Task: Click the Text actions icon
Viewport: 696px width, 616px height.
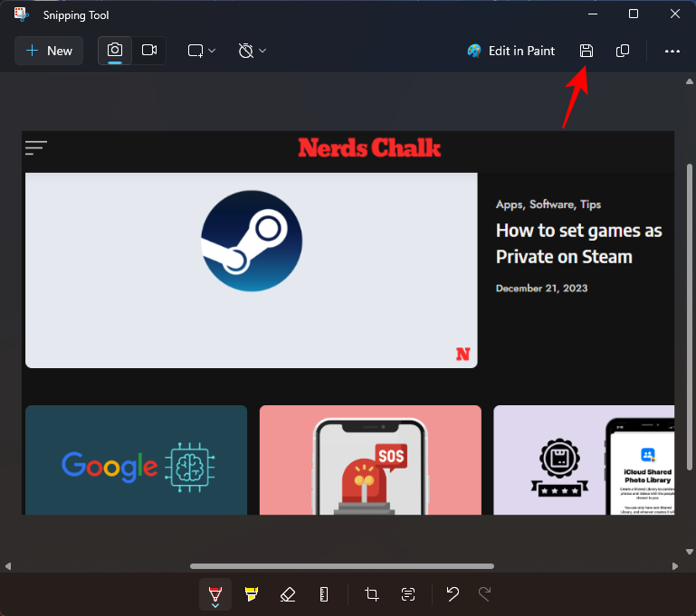Action: [x=408, y=594]
